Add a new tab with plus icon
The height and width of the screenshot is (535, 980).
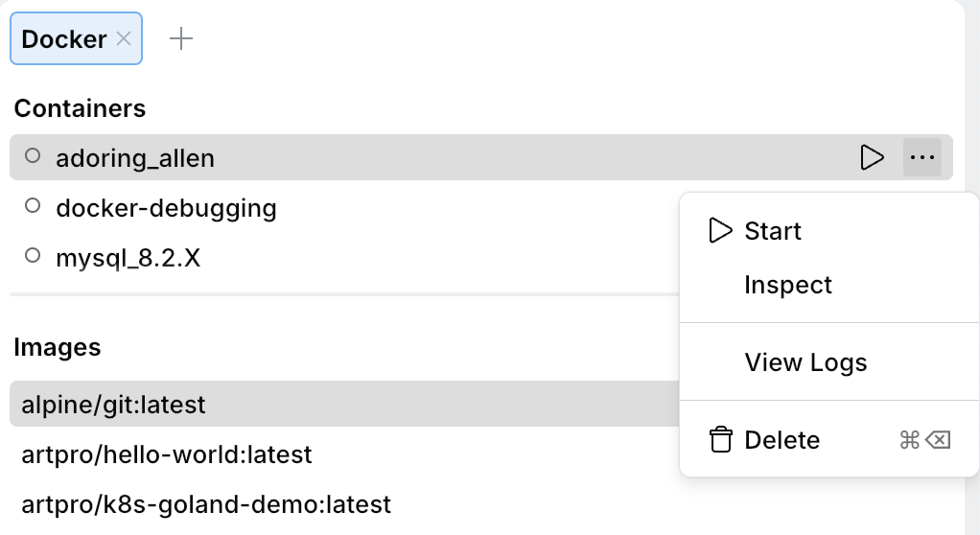click(180, 38)
